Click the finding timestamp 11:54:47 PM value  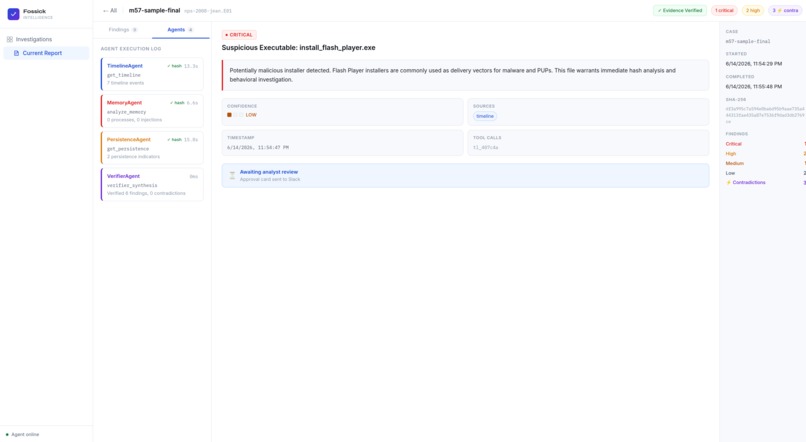coord(258,148)
